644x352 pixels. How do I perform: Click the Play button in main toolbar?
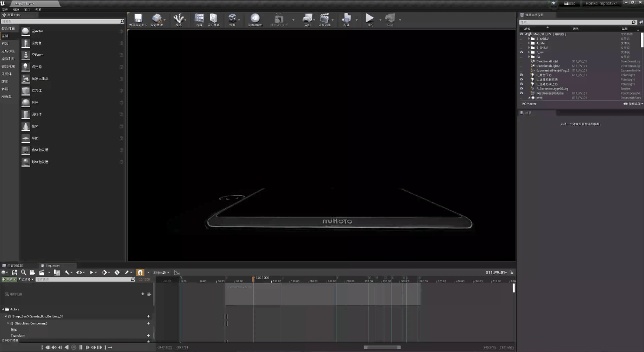pyautogui.click(x=370, y=18)
